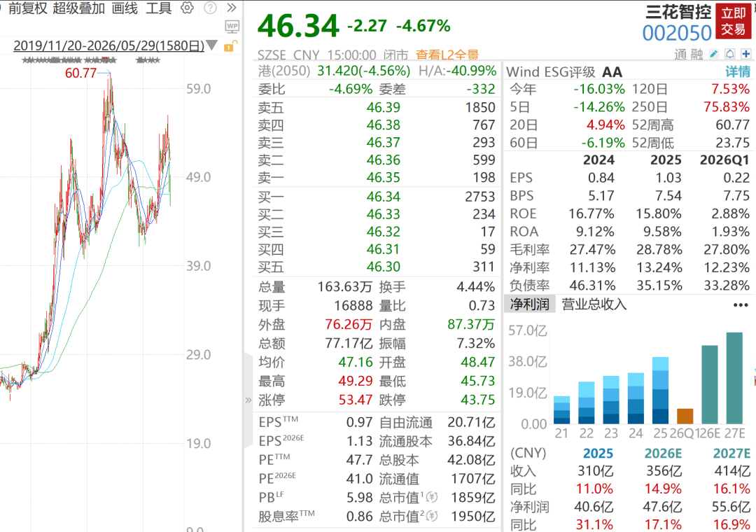Open 工具 tools menu

pos(159,8)
